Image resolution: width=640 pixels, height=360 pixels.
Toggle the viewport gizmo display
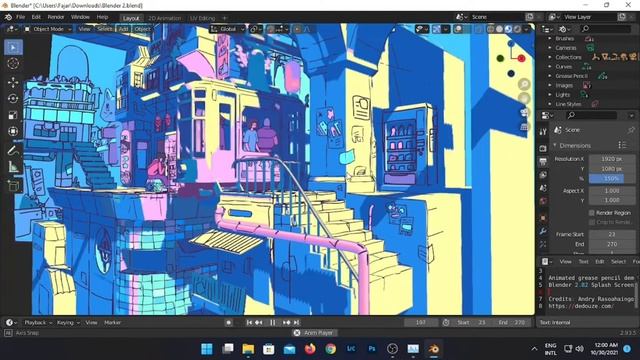[x=436, y=29]
